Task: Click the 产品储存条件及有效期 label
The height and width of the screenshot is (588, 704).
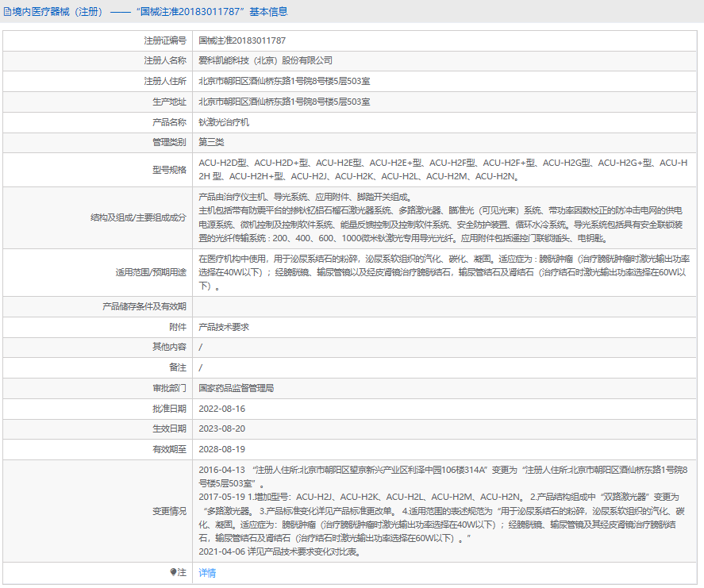Action: click(144, 306)
